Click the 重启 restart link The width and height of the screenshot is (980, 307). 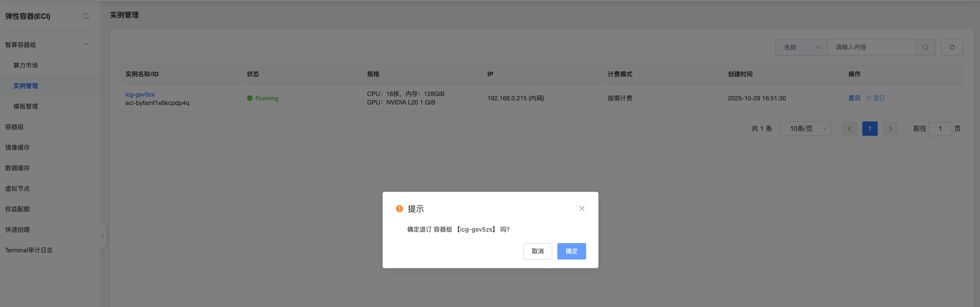(854, 98)
